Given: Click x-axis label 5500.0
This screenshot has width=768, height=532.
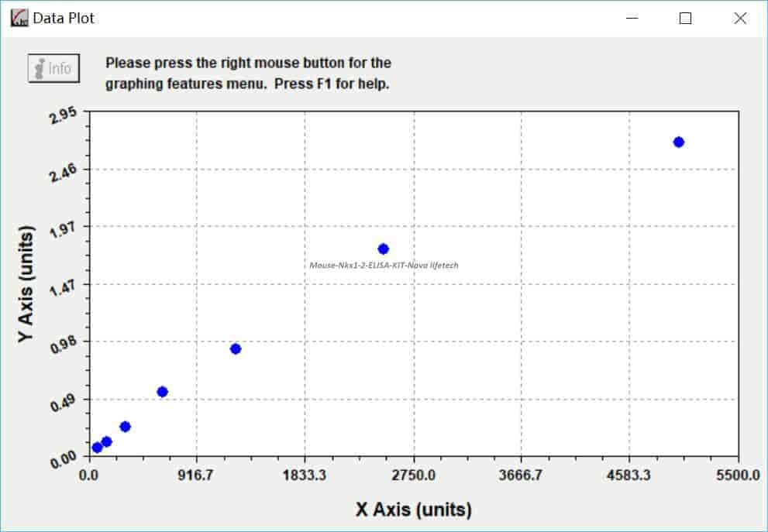Looking at the screenshot, I should 738,475.
